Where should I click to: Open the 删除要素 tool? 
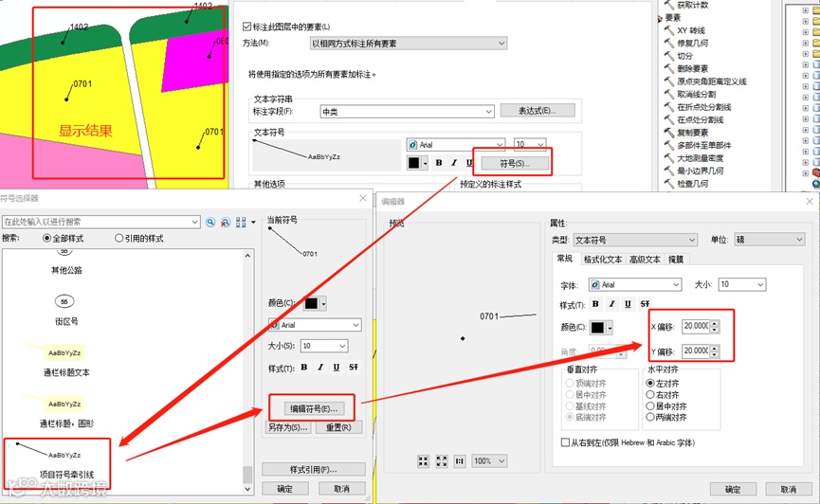(692, 68)
